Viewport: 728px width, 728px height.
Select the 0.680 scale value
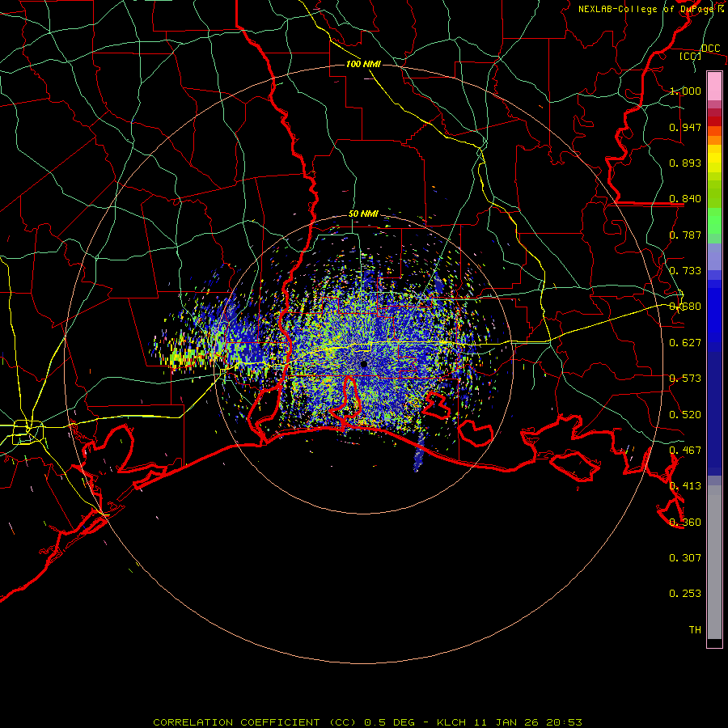tap(685, 307)
